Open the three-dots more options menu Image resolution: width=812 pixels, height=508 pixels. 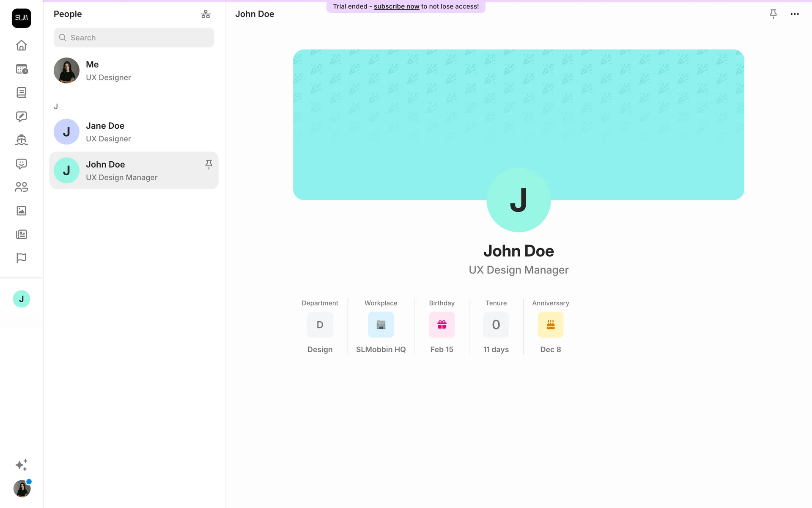tap(795, 14)
